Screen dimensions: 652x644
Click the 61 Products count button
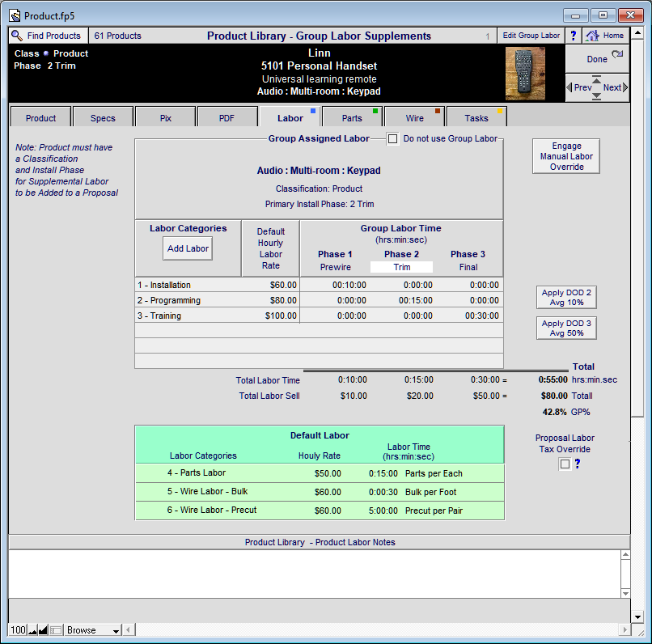click(x=117, y=36)
